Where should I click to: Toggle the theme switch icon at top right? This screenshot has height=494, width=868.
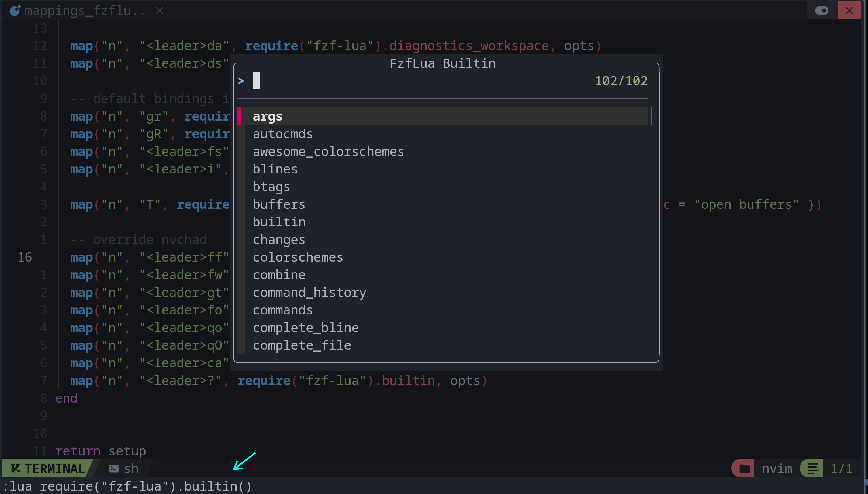coord(821,11)
